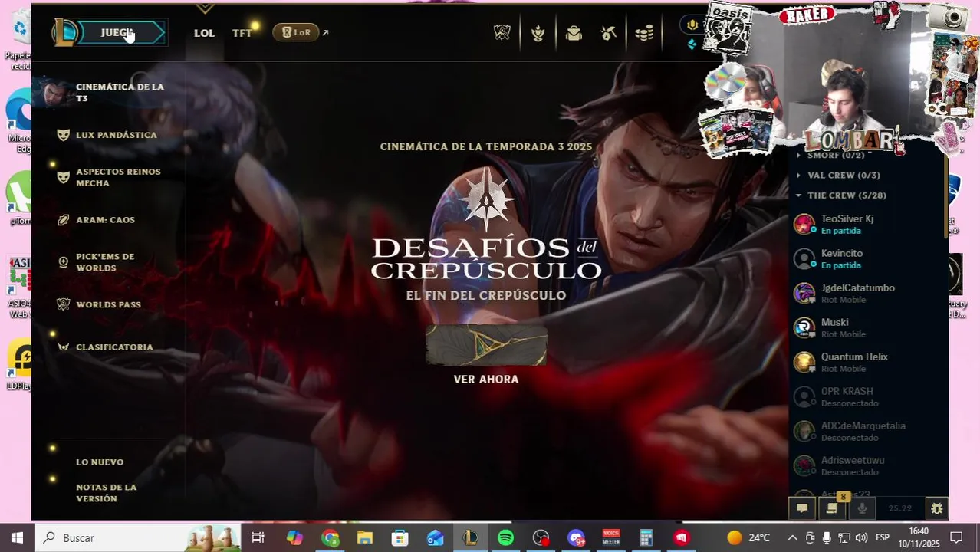Click the League of Legends logo icon

point(65,32)
